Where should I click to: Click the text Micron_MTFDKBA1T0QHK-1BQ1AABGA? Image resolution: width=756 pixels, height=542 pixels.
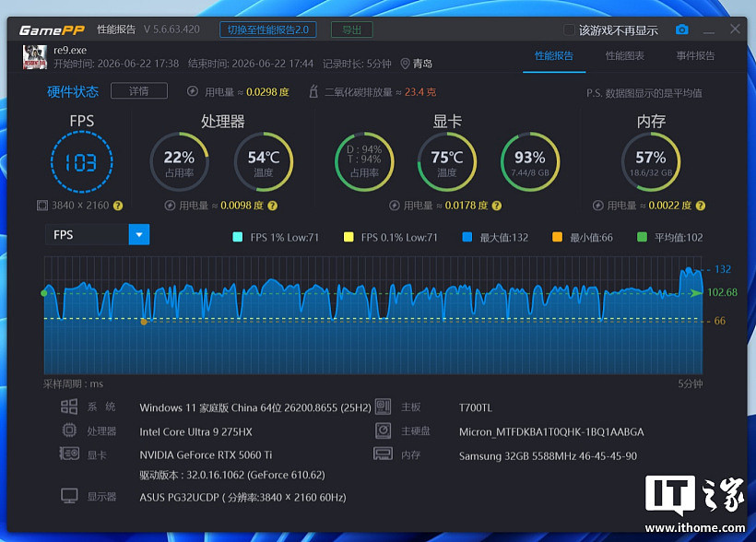click(x=551, y=432)
